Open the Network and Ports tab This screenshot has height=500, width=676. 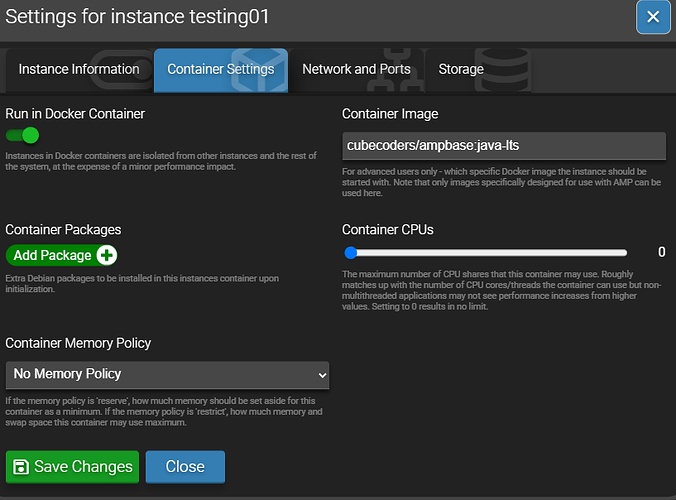356,69
